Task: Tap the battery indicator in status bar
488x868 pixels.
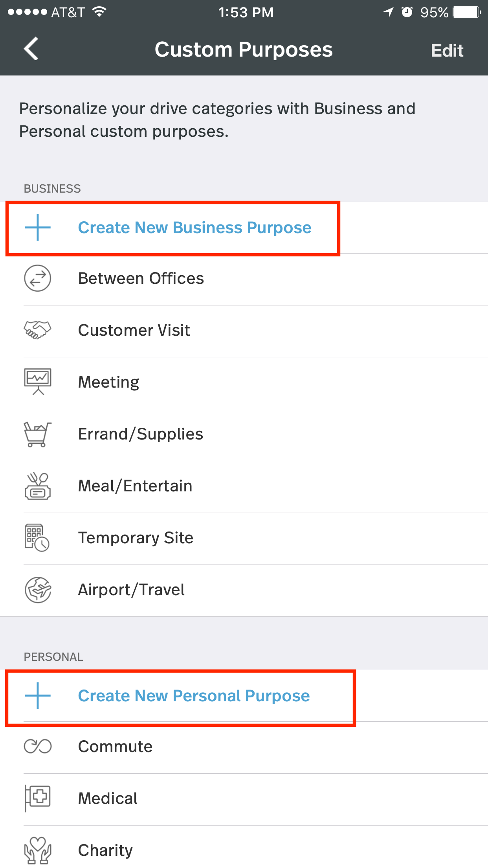Action: coord(467,12)
